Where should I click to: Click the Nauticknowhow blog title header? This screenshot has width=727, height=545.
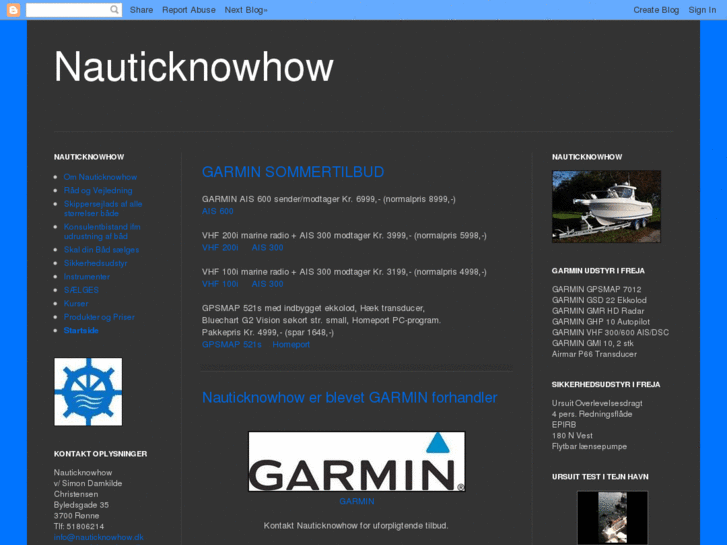point(194,67)
